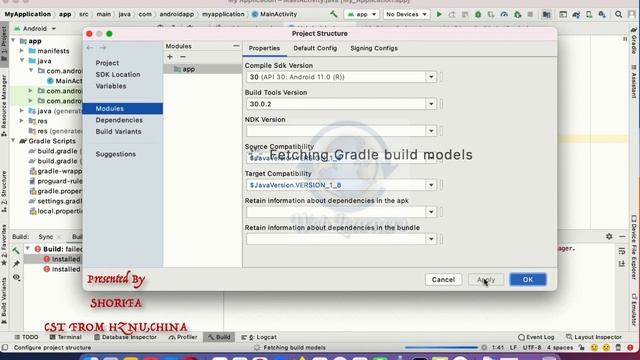The width and height of the screenshot is (640, 360).
Task: Open the app run configuration dropdown
Action: click(362, 14)
